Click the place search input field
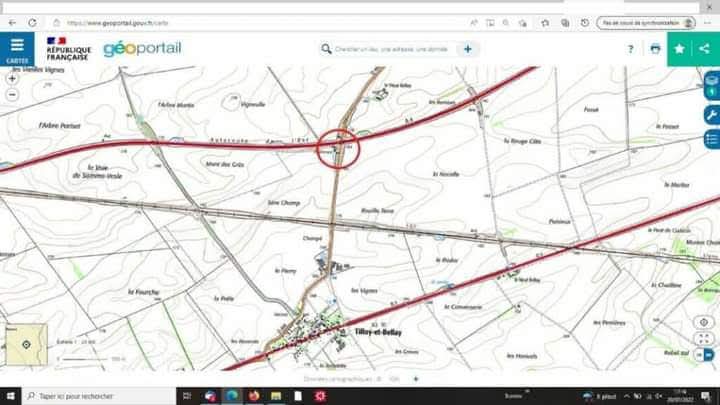The width and height of the screenshot is (720, 405). (391, 49)
